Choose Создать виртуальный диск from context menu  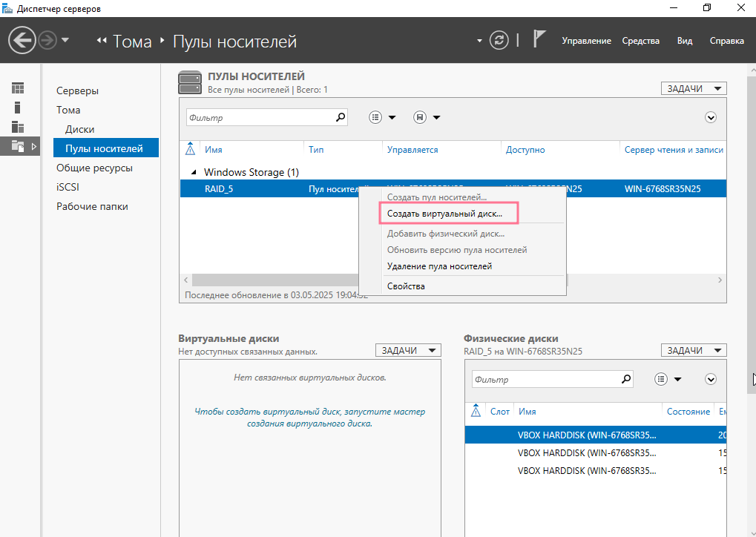click(444, 214)
